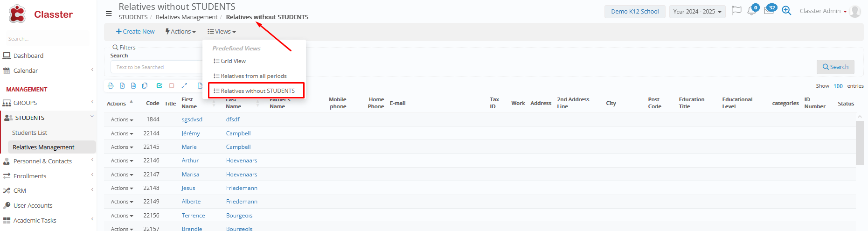Export table using the Excel icon
This screenshot has height=231, width=868.
click(122, 86)
